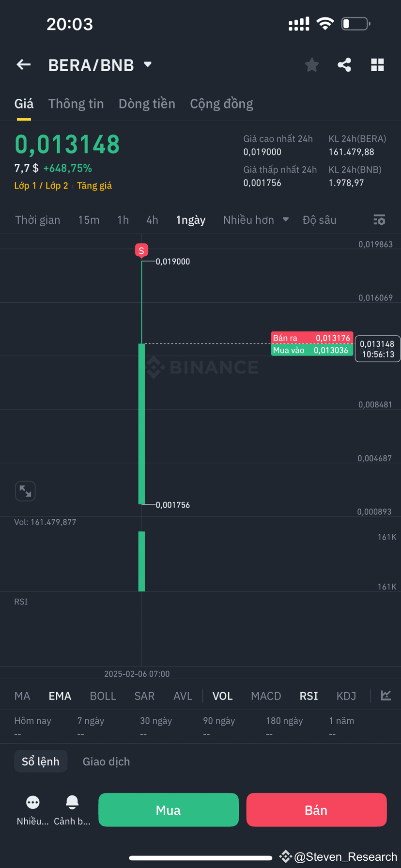Toggle the RSI indicator
The image size is (401, 868).
tap(309, 696)
